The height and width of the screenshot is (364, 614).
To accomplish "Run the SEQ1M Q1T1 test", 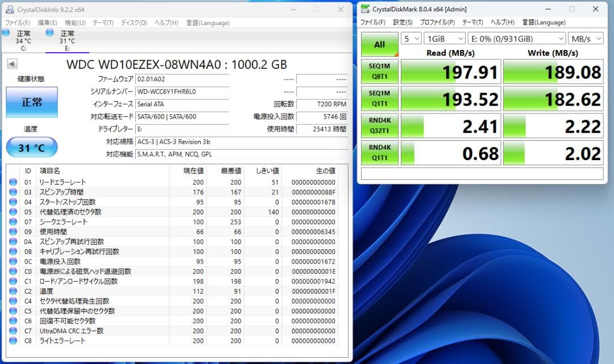I will coord(379,98).
